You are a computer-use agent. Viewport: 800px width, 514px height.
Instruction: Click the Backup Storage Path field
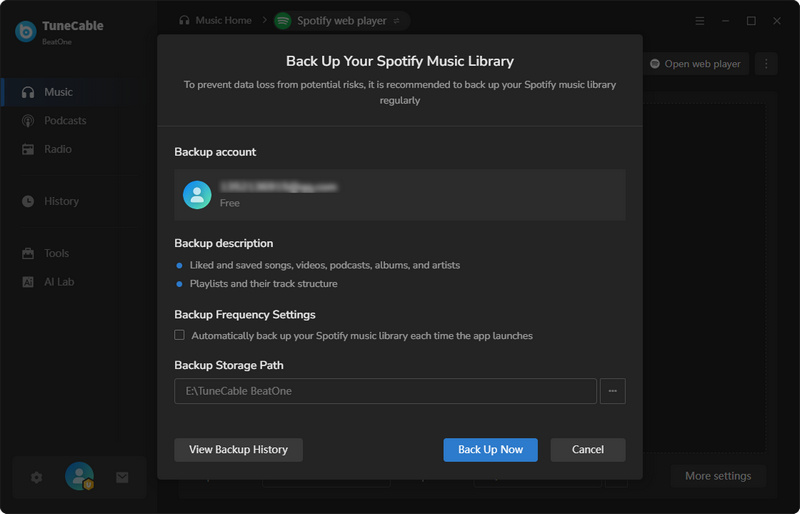385,391
